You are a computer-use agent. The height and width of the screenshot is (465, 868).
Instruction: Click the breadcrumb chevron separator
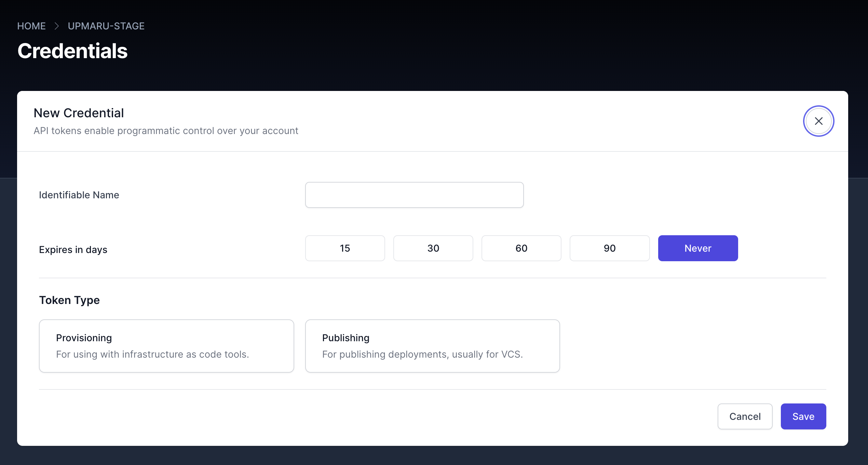57,26
